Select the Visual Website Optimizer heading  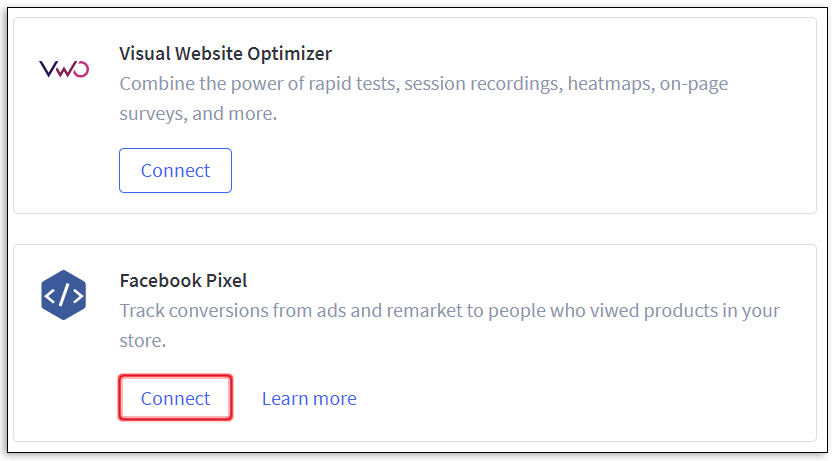(x=225, y=53)
